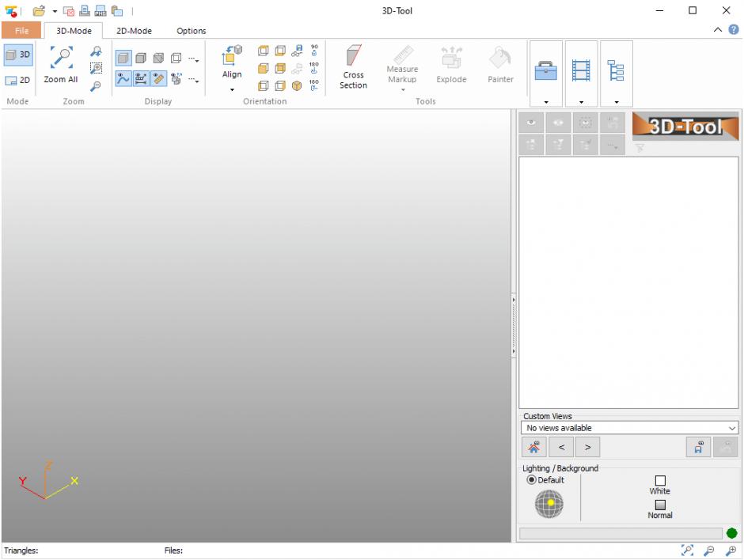Switch to the 2D-Mode tab
744x560 pixels.
135,31
